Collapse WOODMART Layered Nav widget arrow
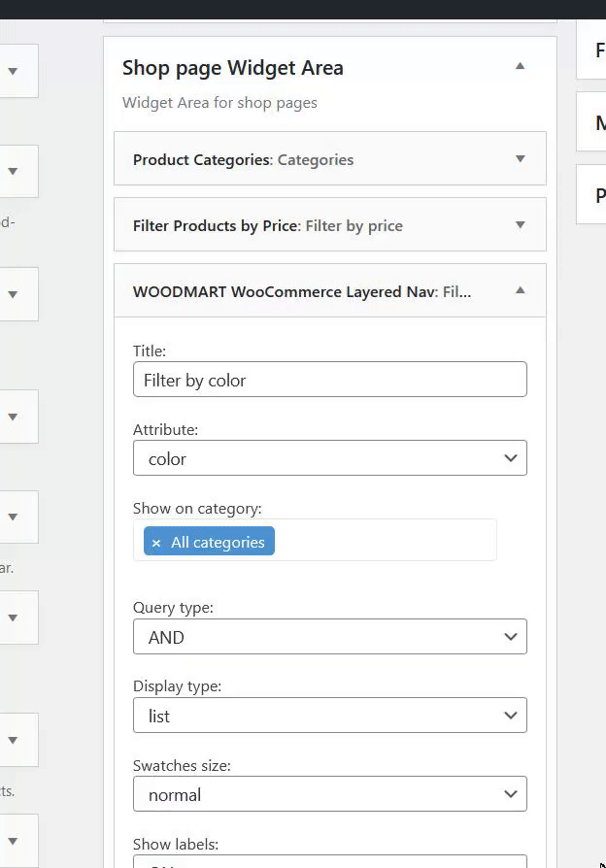The width and height of the screenshot is (606, 868). click(x=520, y=290)
